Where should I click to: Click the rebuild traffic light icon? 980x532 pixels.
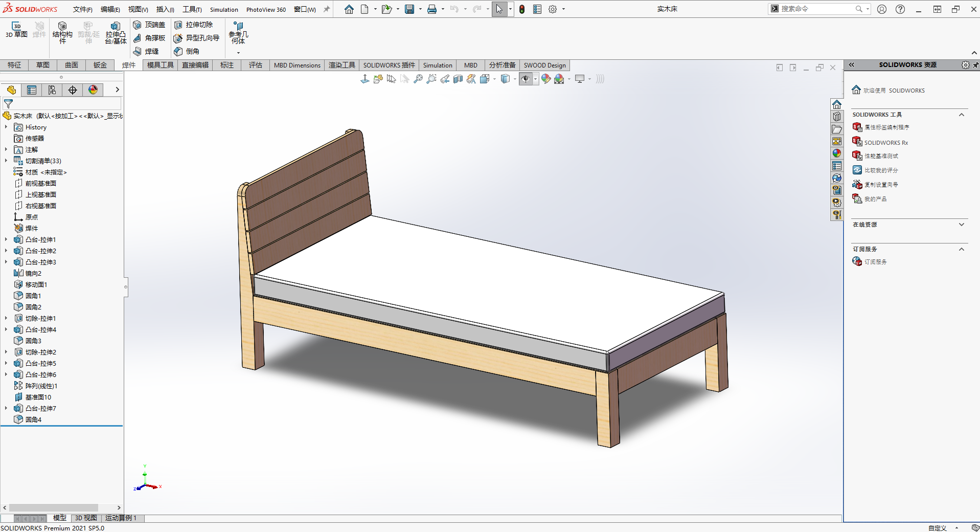tap(522, 9)
